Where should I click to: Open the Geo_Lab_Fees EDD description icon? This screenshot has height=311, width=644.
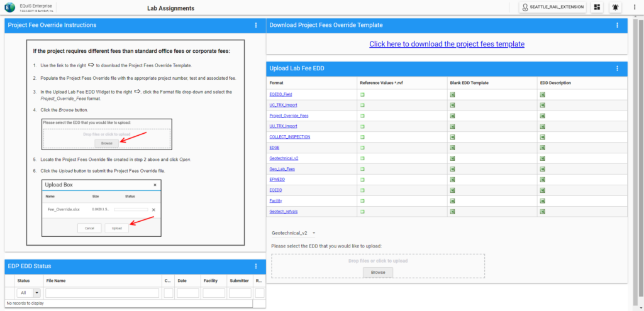[543, 168]
